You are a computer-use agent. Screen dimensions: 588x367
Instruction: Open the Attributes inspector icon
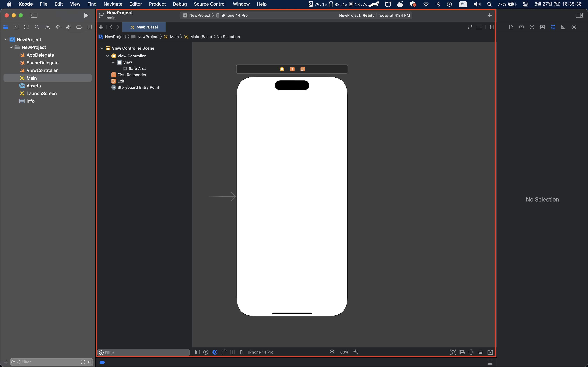(x=553, y=27)
